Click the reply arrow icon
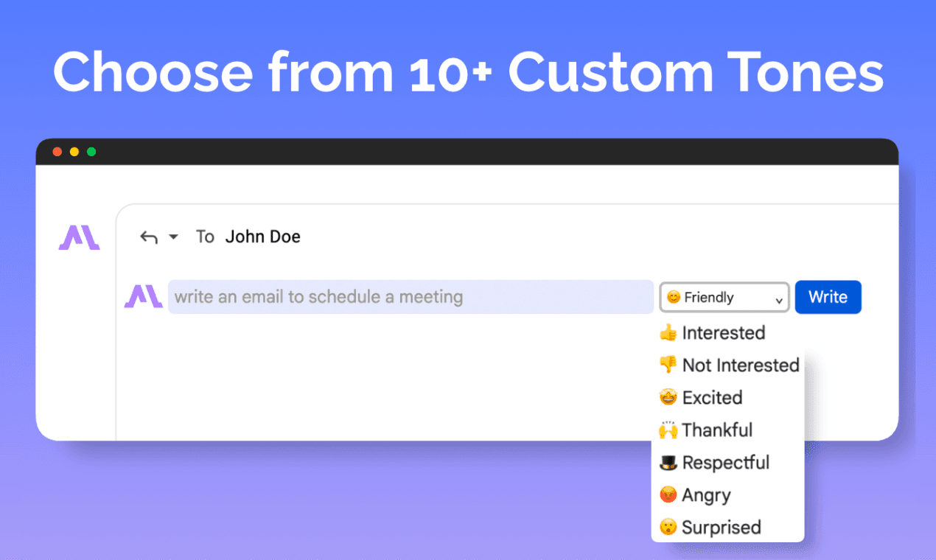 click(x=149, y=237)
